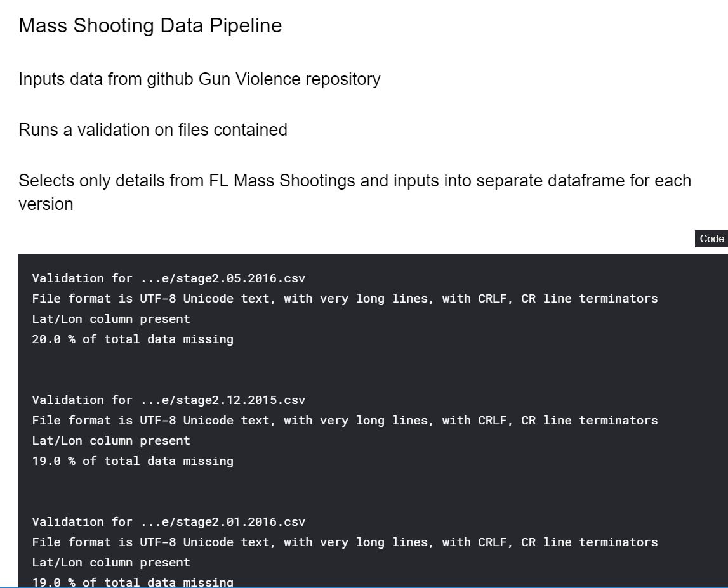Click the Validation for stage2.12.2015.csv line
This screenshot has width=728, height=588.
[x=168, y=400]
